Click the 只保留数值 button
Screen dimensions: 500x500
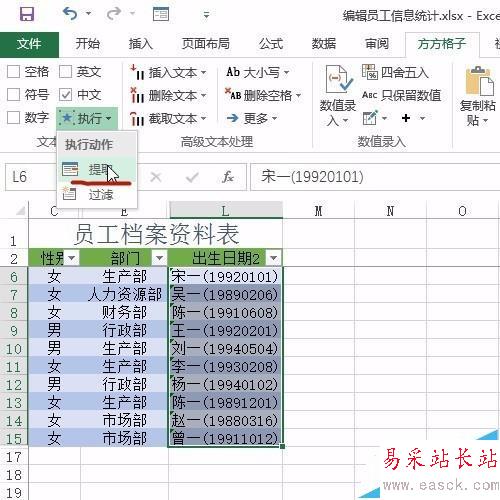point(401,95)
